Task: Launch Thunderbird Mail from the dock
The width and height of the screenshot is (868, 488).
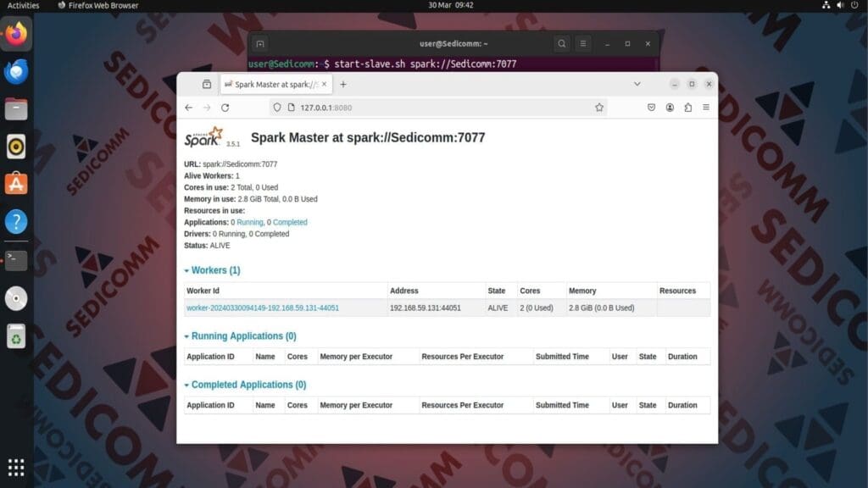Action: [16, 73]
